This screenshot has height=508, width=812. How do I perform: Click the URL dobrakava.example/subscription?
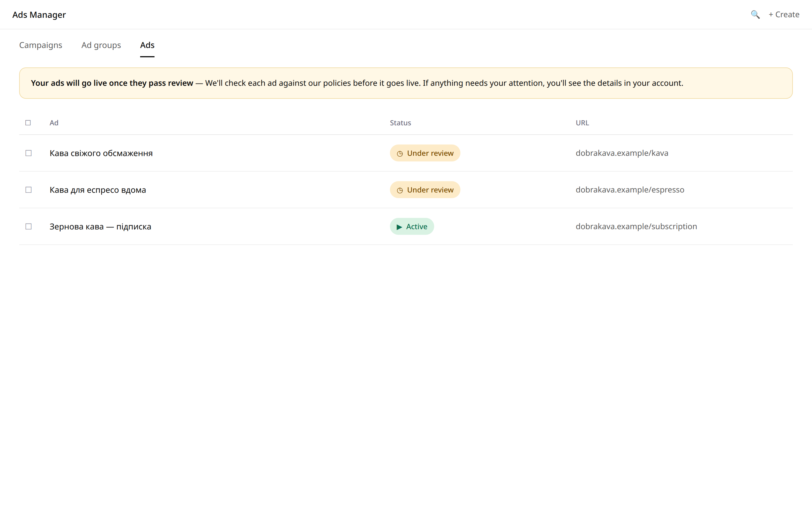pos(636,226)
